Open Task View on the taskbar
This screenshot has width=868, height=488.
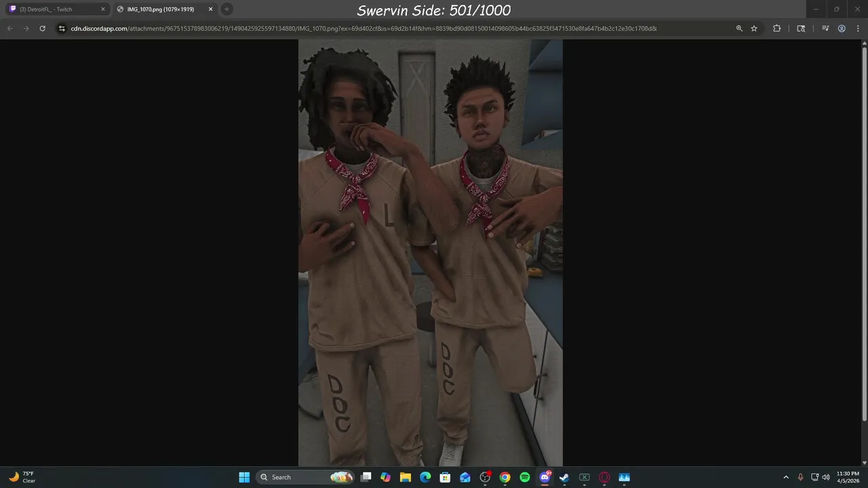coord(366,477)
